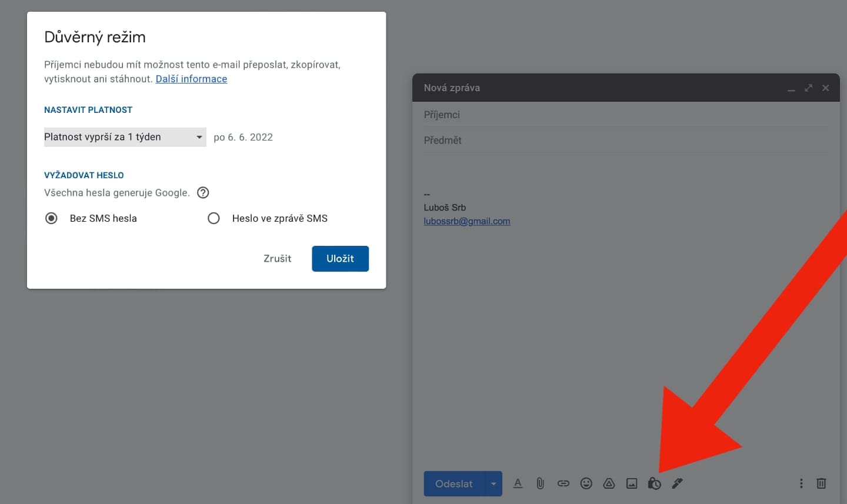Click the expiry date text po 6. 6. 2022
Viewport: 847px width, 504px height.
(243, 137)
